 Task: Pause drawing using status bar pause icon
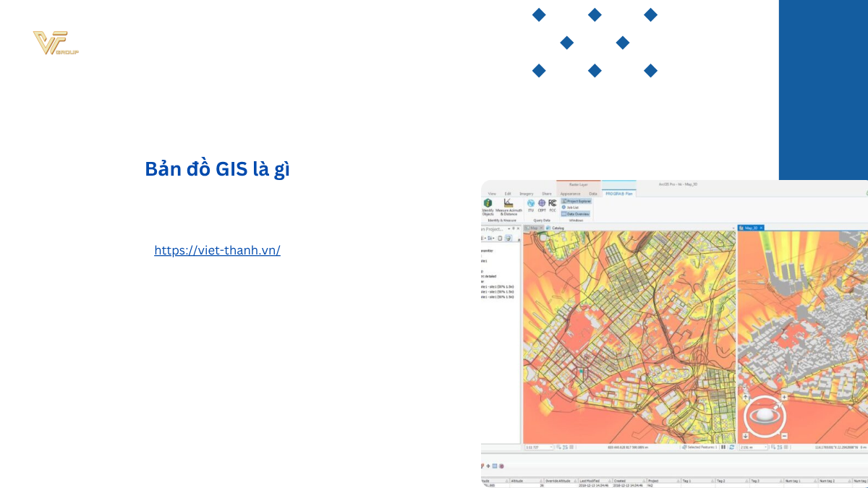[x=723, y=448]
